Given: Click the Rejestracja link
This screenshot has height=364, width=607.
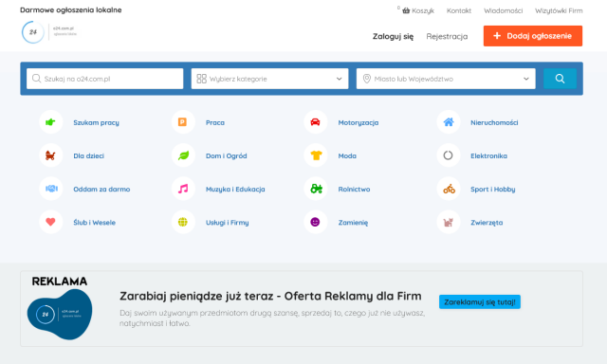Looking at the screenshot, I should coord(447,36).
